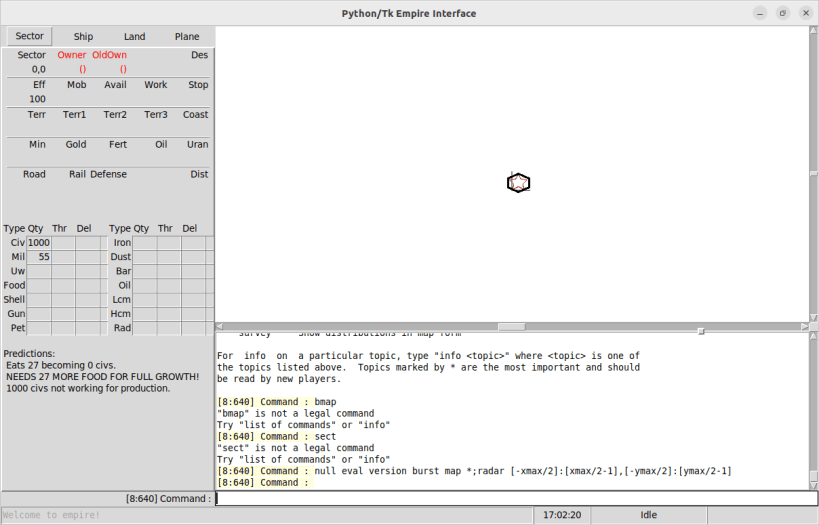
Task: Switch to the Ship tab
Action: point(83,37)
